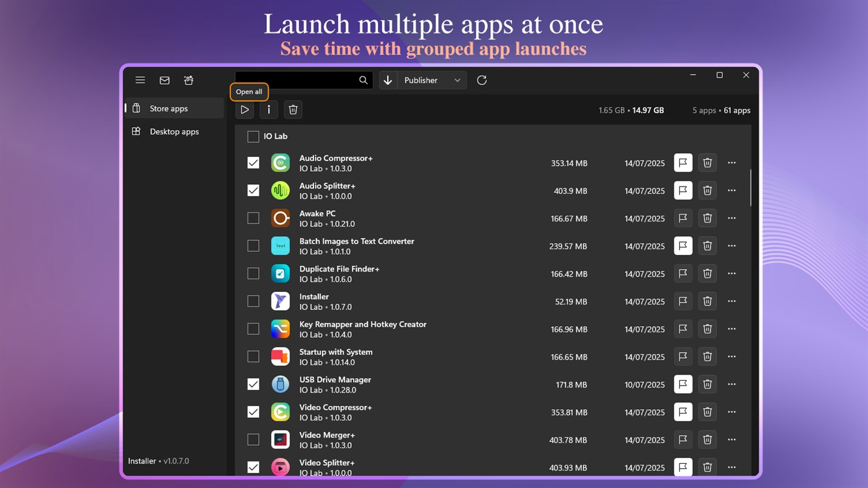This screenshot has height=488, width=868.
Task: Open more options for Video Merger+
Action: pos(732,439)
